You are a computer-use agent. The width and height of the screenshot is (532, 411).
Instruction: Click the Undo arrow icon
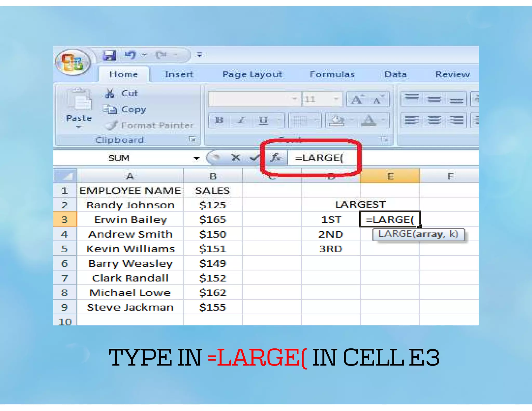[x=130, y=55]
